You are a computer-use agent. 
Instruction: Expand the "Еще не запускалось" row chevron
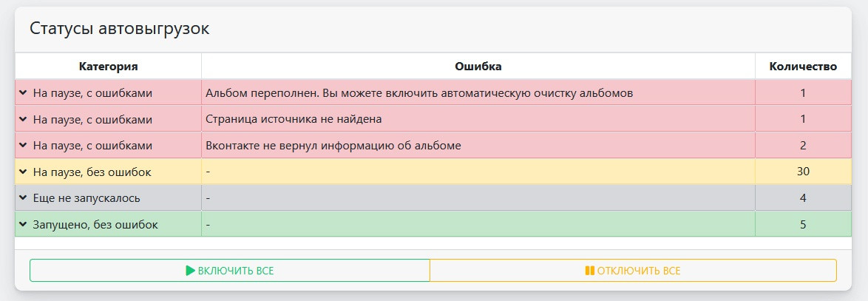coord(23,198)
